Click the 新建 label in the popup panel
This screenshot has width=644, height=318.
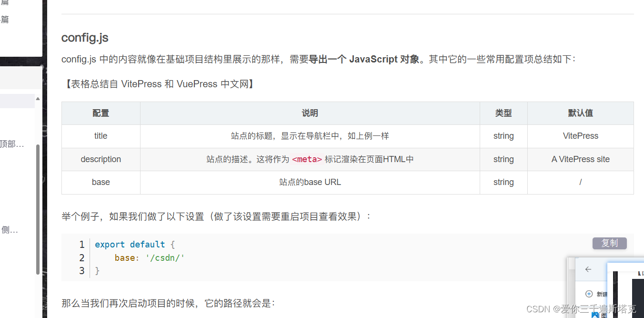[x=601, y=294]
